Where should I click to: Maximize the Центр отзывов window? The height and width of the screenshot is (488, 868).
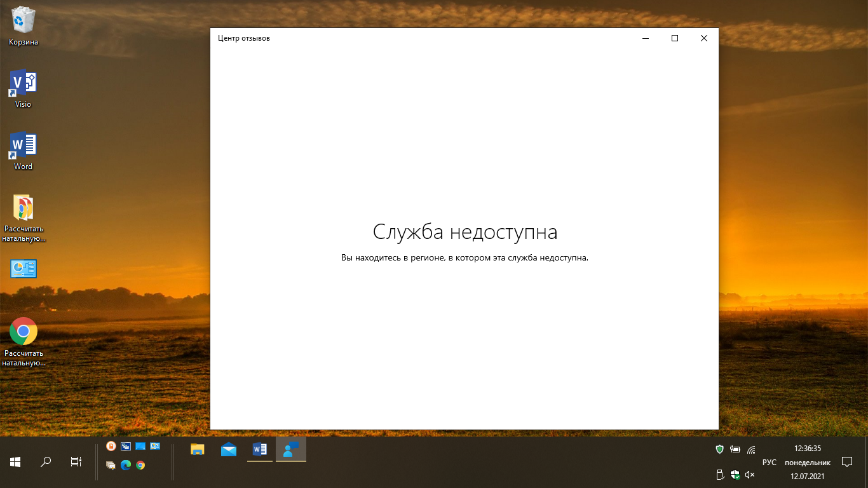(x=675, y=38)
